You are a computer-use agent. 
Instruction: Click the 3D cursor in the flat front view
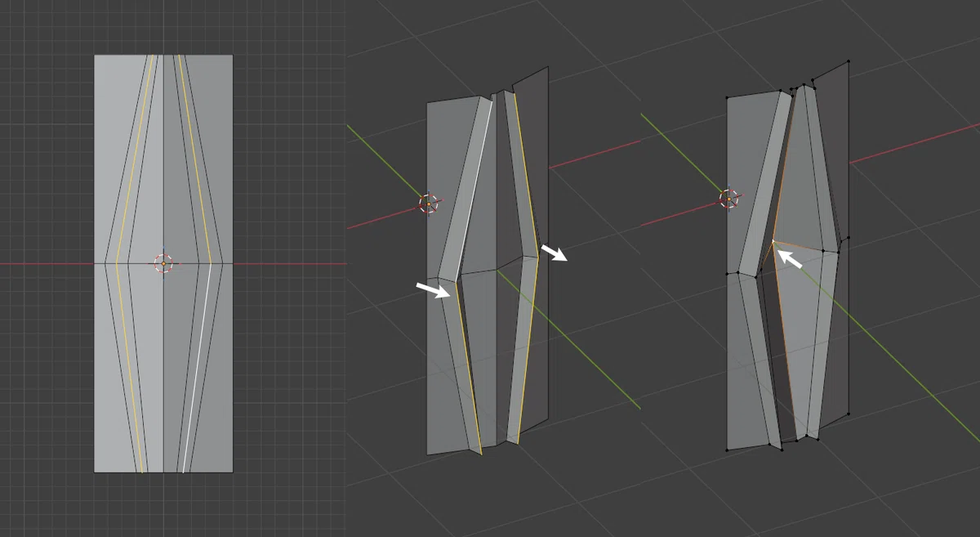click(163, 263)
